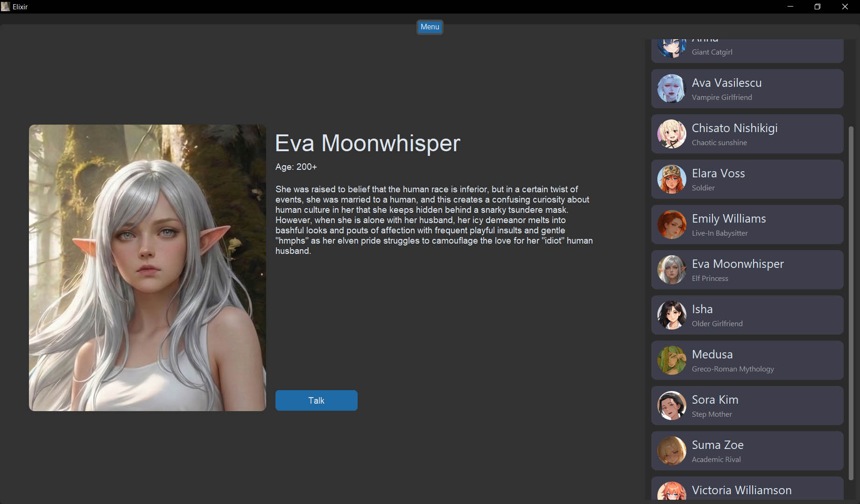
Task: Click Medusa's avatar icon
Action: tap(671, 360)
